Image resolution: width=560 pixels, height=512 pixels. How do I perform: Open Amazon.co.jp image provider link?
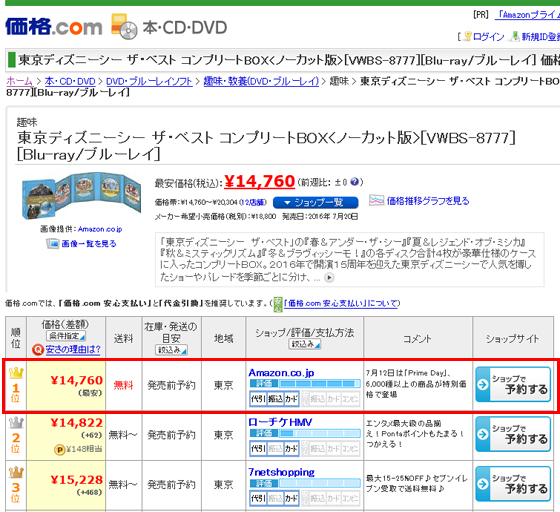click(x=100, y=229)
